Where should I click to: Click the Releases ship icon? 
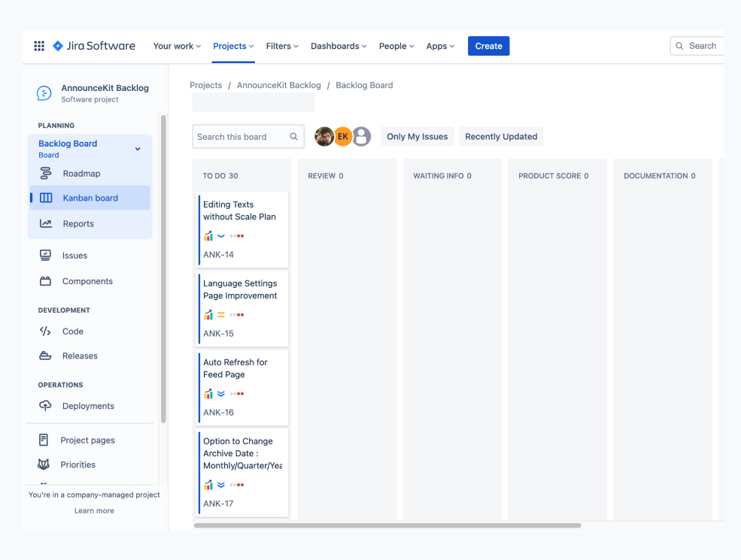point(45,356)
